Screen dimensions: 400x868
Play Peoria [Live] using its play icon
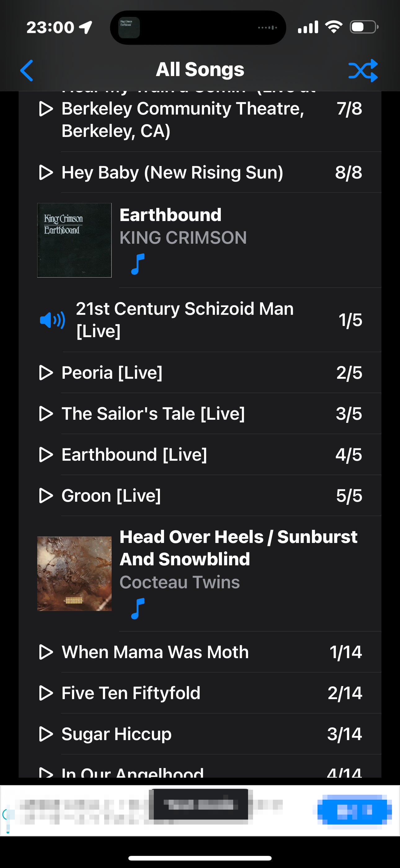point(46,373)
